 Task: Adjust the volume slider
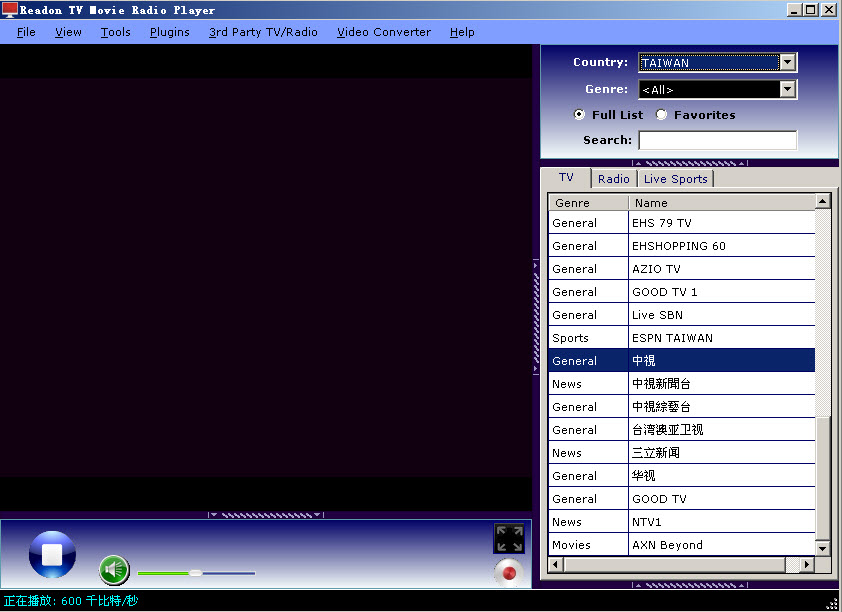tap(196, 573)
